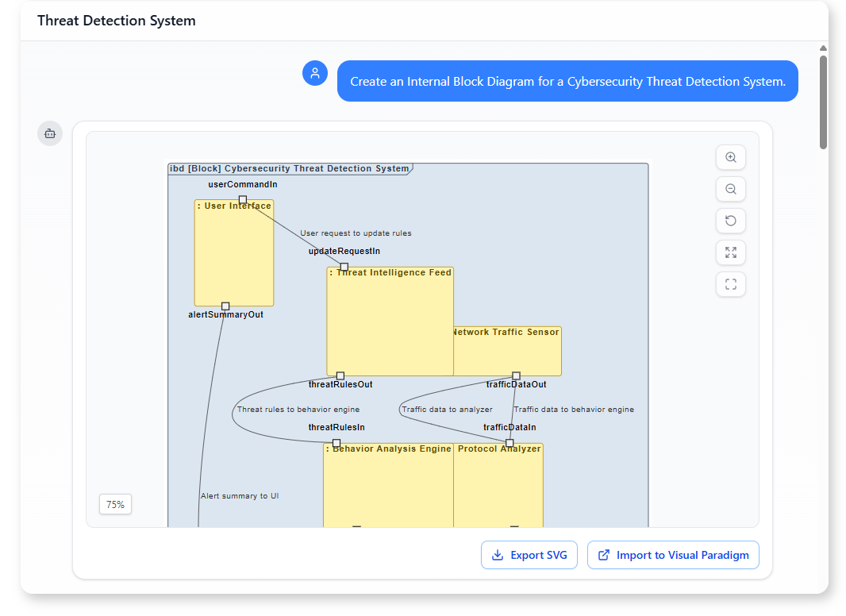Click the zoom out magnifier icon
The image size is (846, 616).
click(x=730, y=190)
